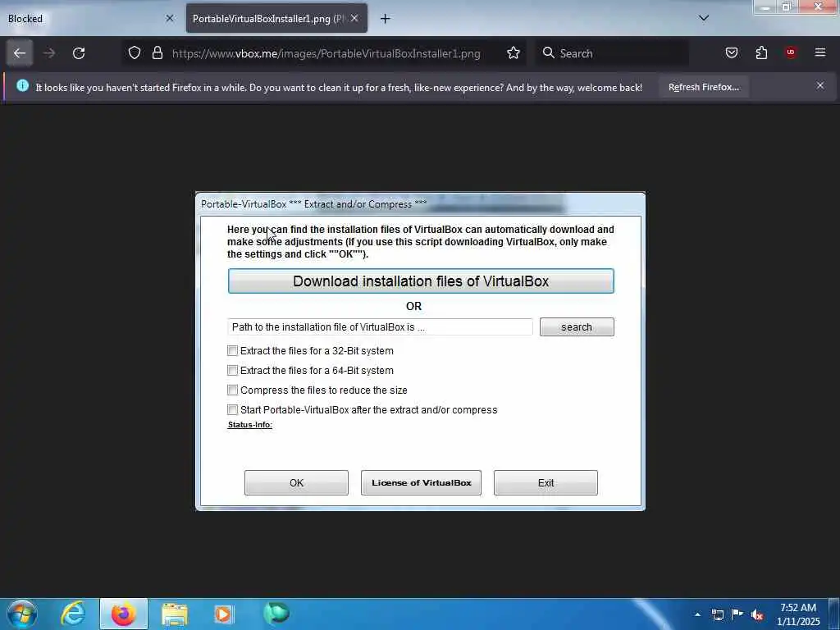The height and width of the screenshot is (630, 840).
Task: Click the OK button in the dialog
Action: point(296,482)
